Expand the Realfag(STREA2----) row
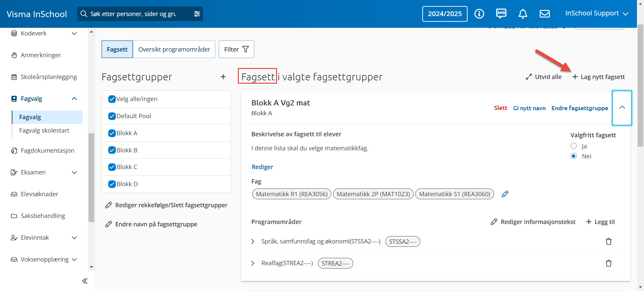Screen dimensions: 644x291 coord(253,263)
